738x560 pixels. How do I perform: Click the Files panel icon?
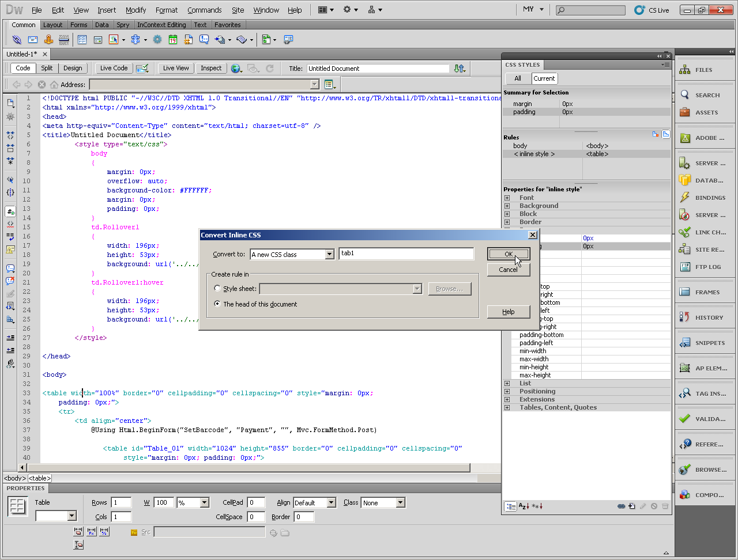click(x=685, y=70)
